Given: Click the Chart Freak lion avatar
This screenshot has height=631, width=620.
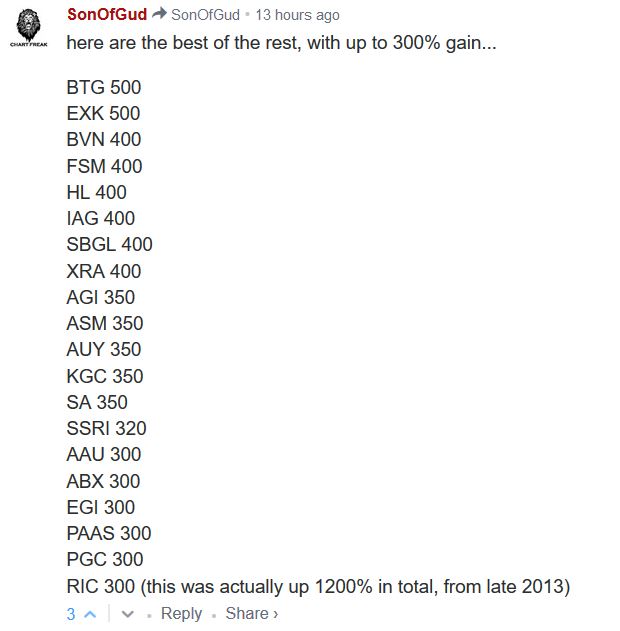Looking at the screenshot, I should click(x=27, y=29).
